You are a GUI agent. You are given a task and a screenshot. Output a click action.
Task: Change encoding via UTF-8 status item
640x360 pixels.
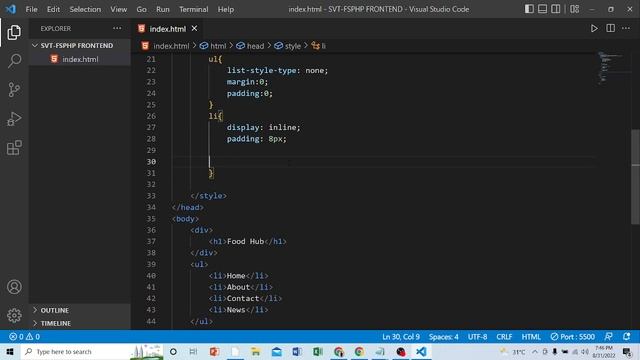477,337
